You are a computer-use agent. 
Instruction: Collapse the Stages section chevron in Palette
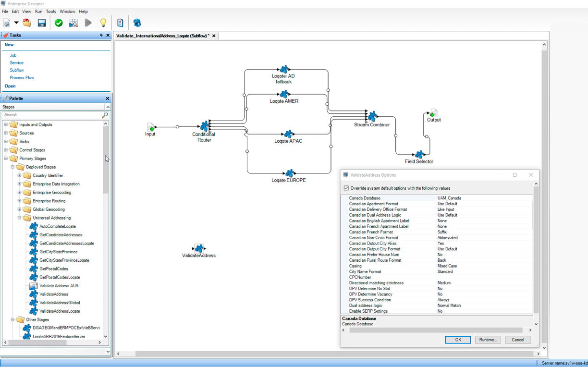pyautogui.click(x=108, y=107)
